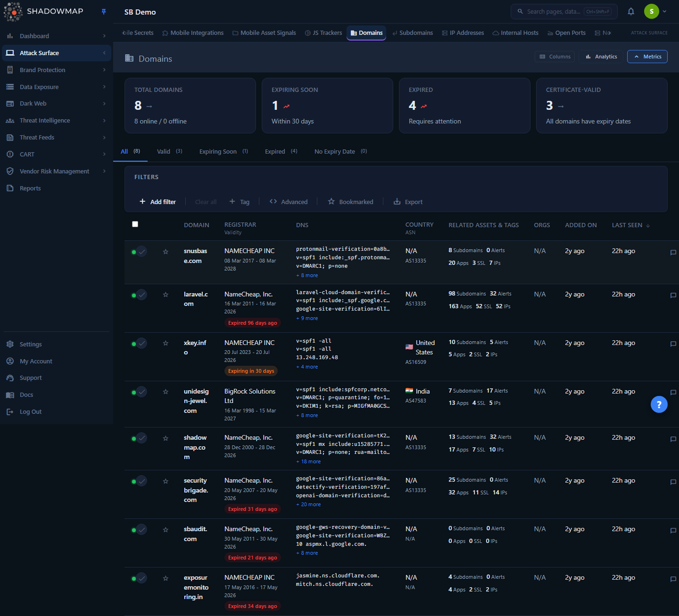
Task: Sort by the Last Seen column header
Action: [631, 225]
